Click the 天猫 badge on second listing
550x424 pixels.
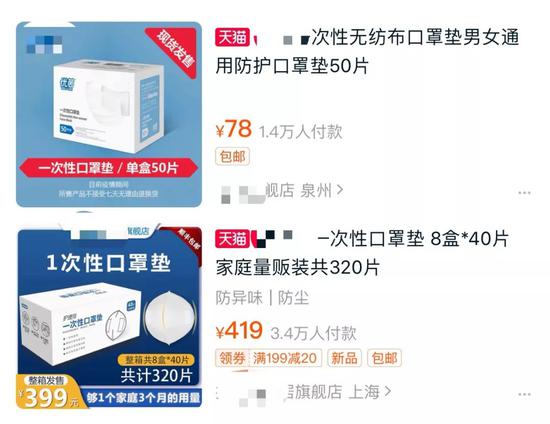click(232, 239)
